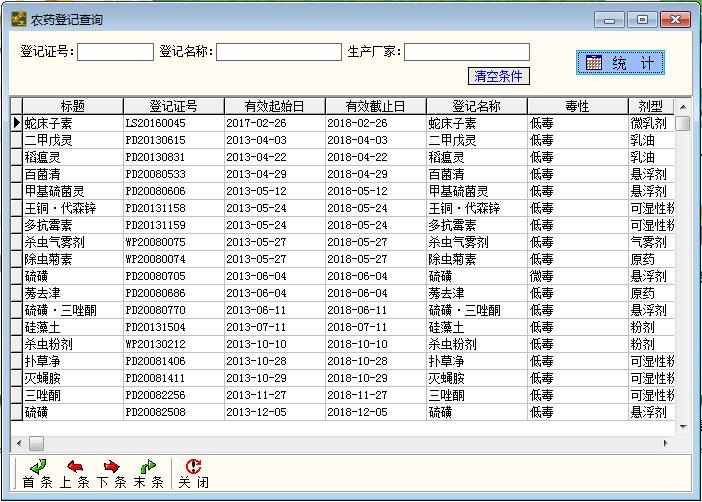This screenshot has width=702, height=502.
Task: Focus the 登记名称 text box
Action: click(x=278, y=52)
